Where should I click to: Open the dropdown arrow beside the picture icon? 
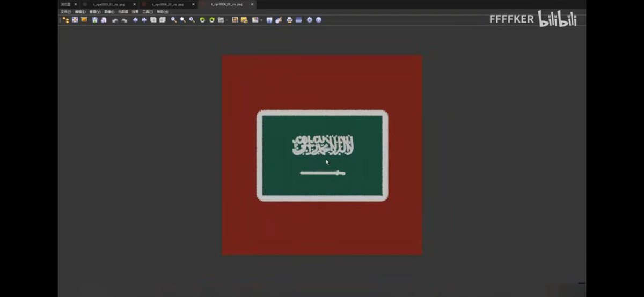(261, 20)
